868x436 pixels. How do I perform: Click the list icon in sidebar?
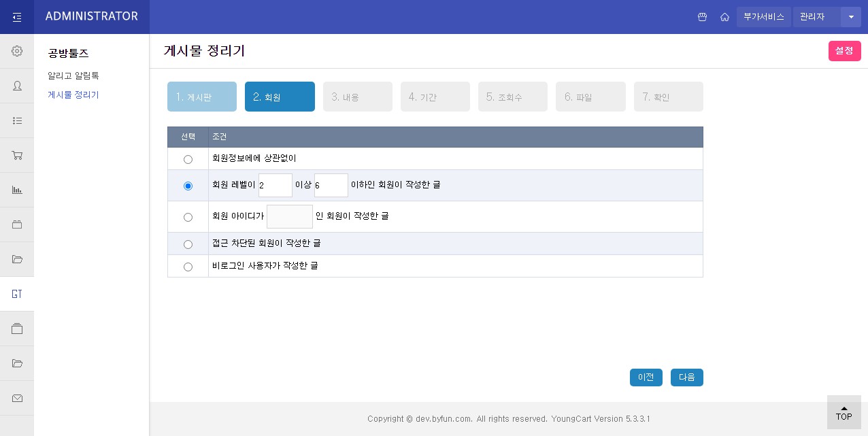(x=17, y=120)
